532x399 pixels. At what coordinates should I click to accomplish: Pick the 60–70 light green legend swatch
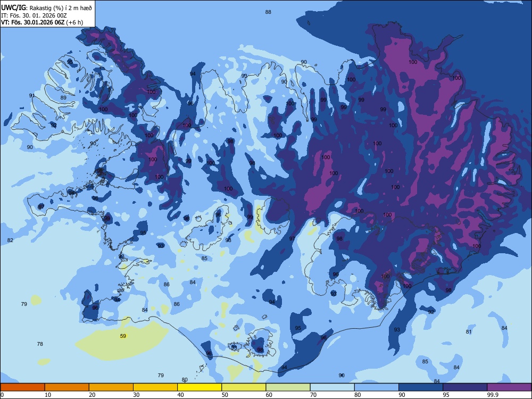(x=288, y=387)
